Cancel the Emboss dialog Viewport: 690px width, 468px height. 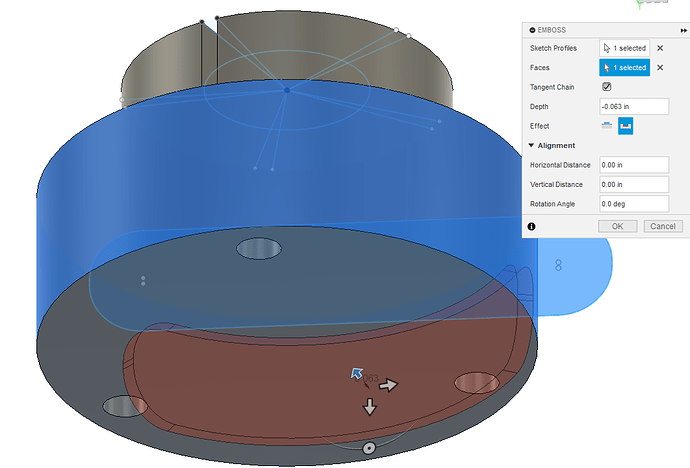click(x=663, y=226)
